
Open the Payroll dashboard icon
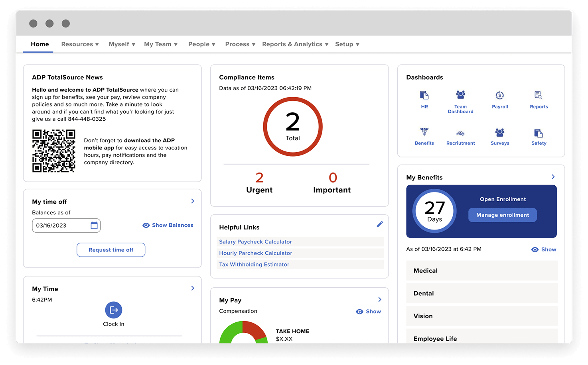point(499,95)
